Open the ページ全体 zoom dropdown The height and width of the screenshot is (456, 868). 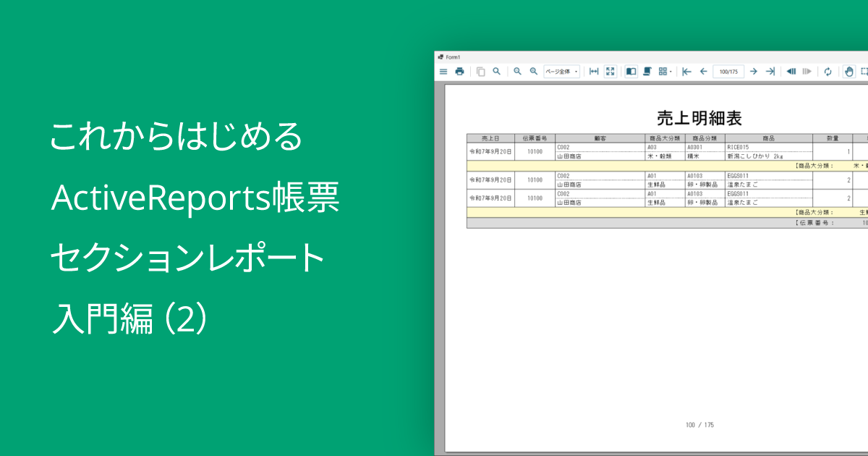pos(561,71)
